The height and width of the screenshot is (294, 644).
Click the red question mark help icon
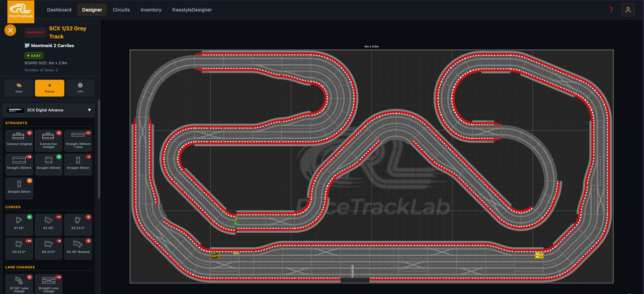coord(611,10)
